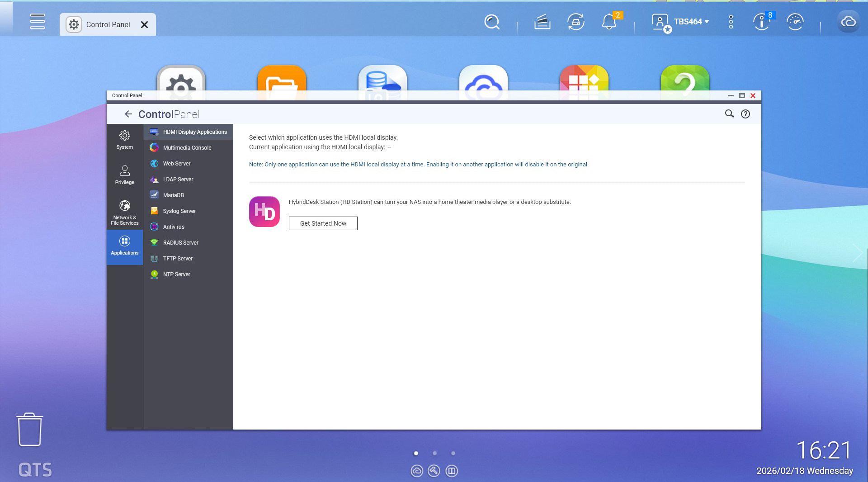Open the notifications bell icon
This screenshot has height=482, width=868.
point(609,22)
